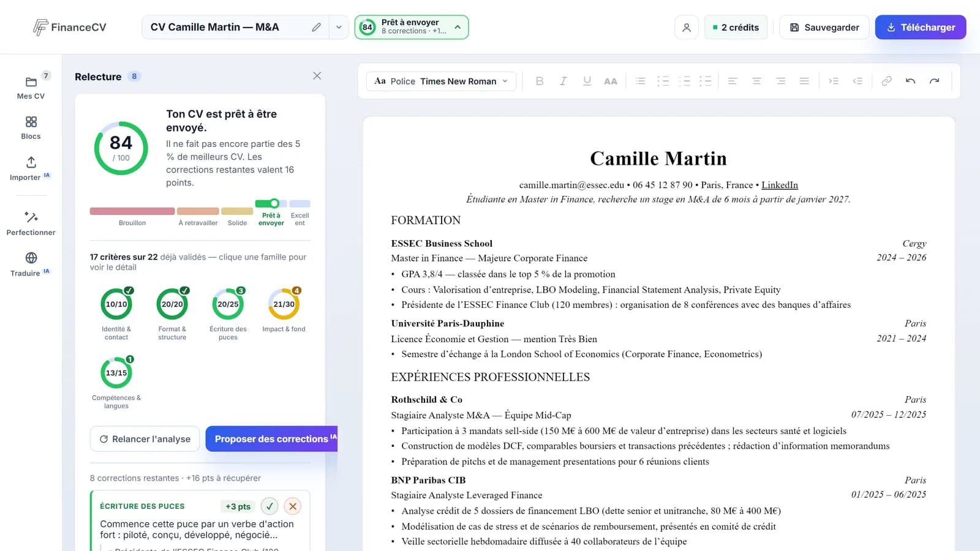Screen dimensions: 980x551
Task: Save the CV with Sauvegarder
Action: 824,28
